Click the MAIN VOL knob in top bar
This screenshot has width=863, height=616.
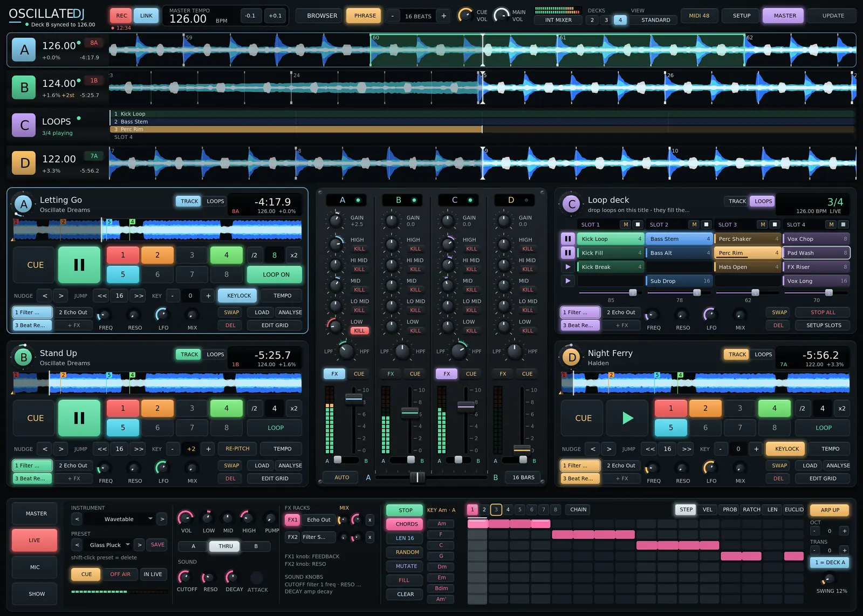click(501, 16)
